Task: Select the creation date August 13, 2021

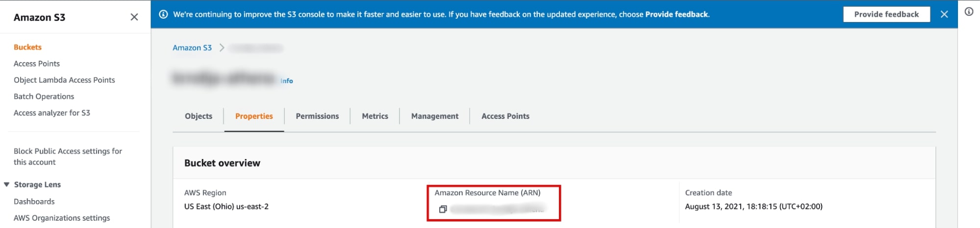Action: pos(754,206)
